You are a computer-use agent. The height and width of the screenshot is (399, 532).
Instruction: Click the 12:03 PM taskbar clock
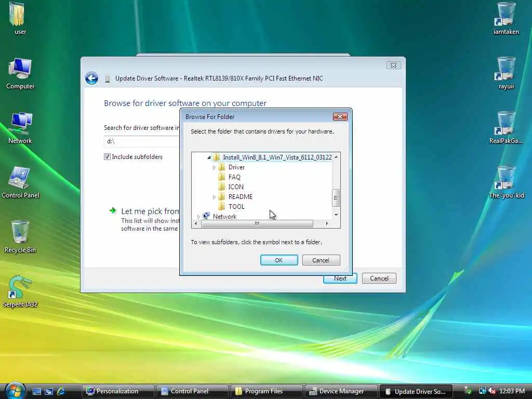point(512,391)
